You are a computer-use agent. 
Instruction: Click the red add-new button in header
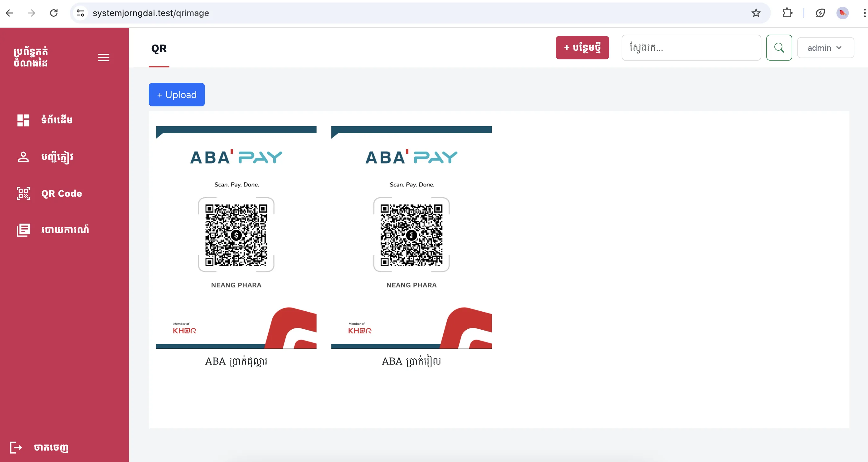coord(582,48)
